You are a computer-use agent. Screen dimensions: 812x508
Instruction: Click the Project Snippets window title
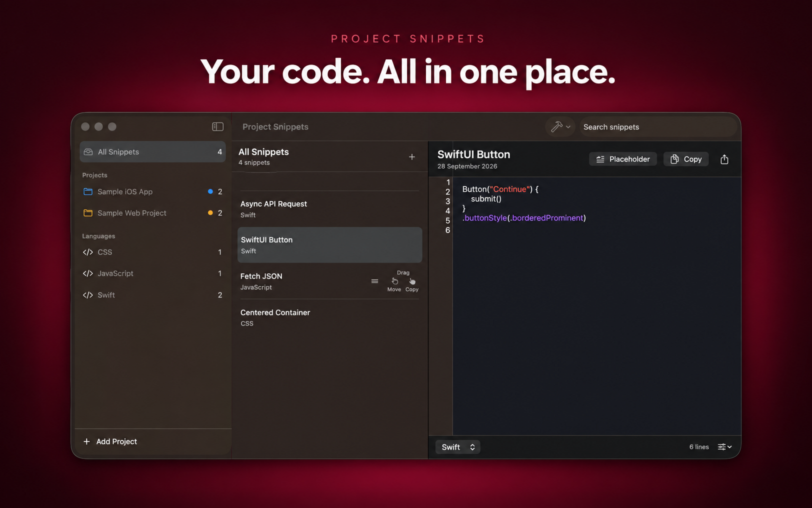click(275, 127)
